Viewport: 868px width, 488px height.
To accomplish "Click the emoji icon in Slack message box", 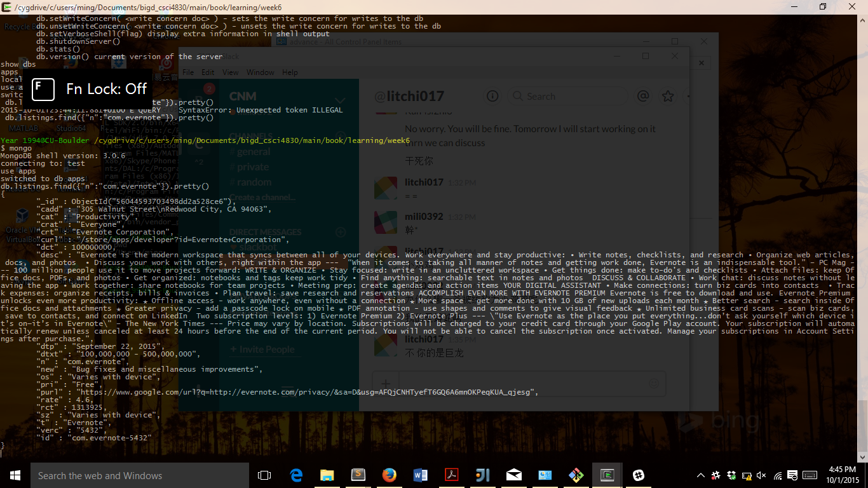I will 653,383.
